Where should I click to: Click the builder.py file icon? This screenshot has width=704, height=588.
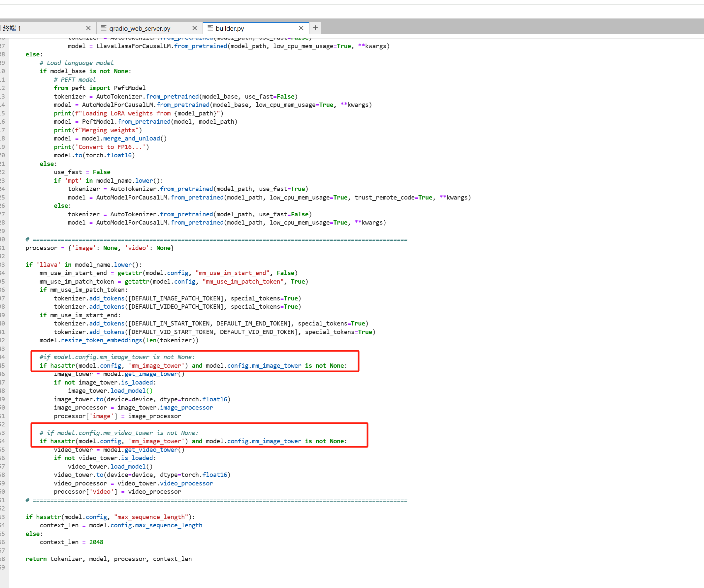tap(210, 28)
